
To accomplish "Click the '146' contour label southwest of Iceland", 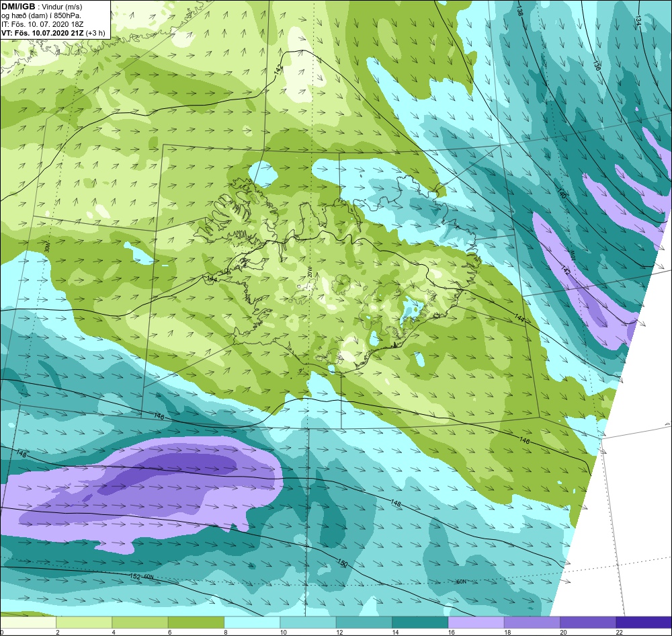I will pos(159,416).
